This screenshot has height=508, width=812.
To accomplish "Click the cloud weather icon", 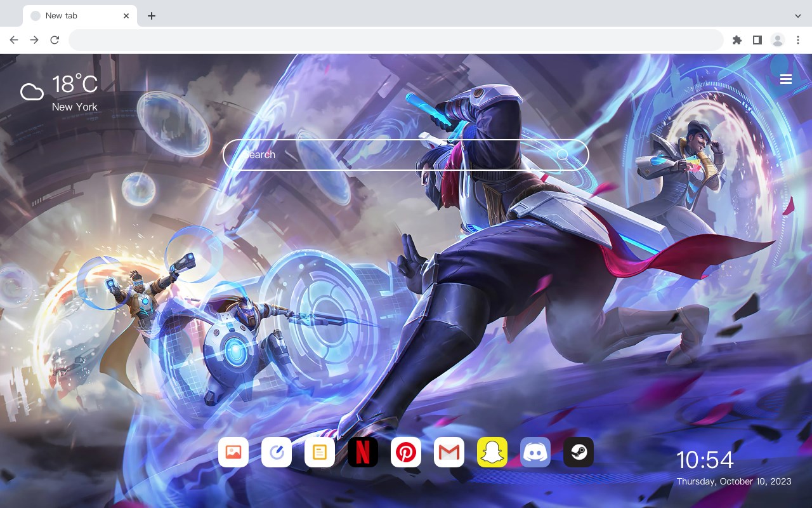I will [32, 92].
